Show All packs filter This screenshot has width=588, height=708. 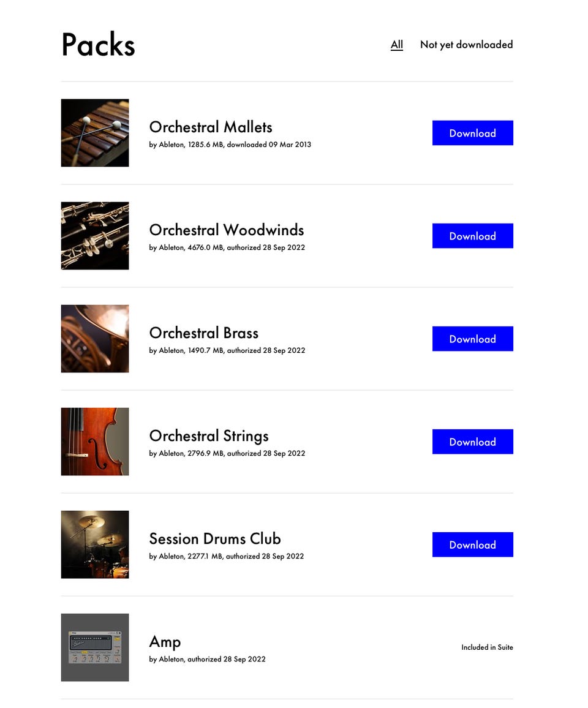(396, 45)
